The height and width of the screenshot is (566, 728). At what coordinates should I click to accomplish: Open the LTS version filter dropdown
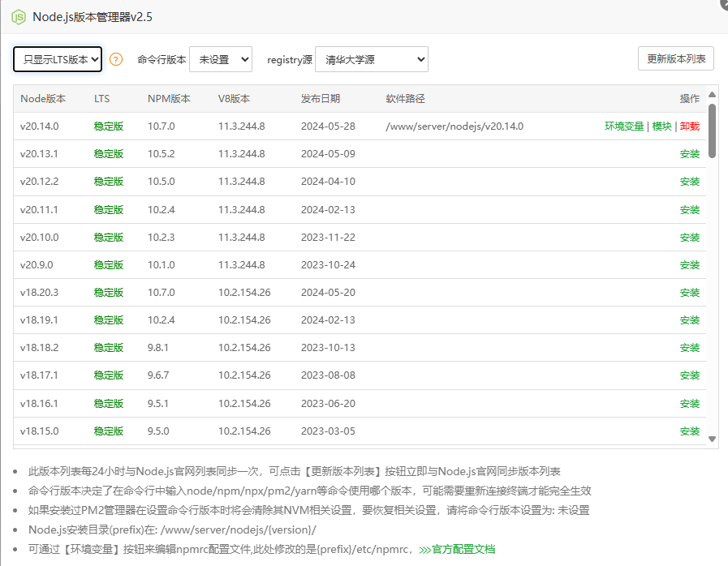click(58, 59)
